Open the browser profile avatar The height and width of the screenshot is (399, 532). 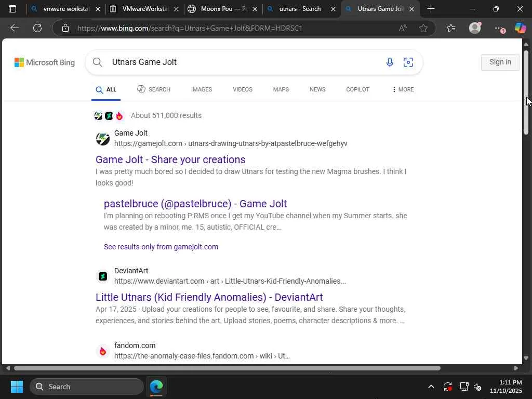[x=475, y=28]
